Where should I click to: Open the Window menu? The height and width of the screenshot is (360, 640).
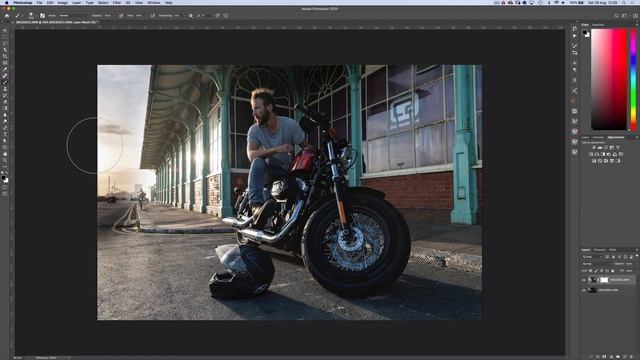tap(153, 2)
